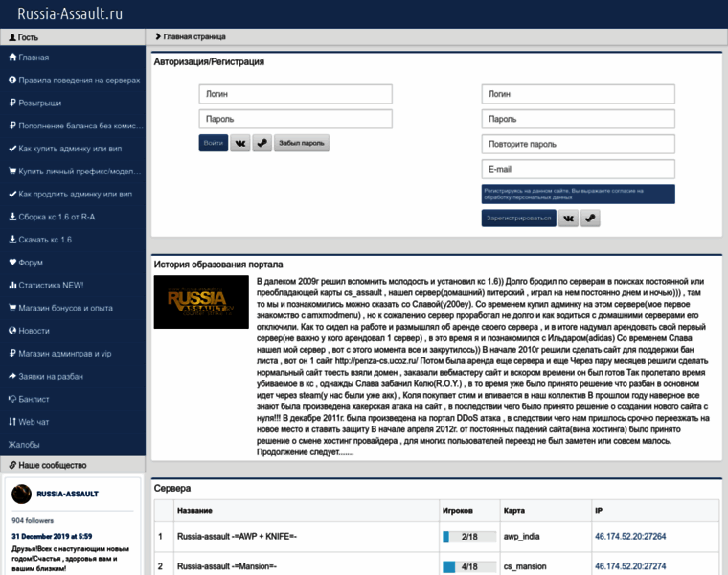Focus the Повторите пароль field
Image resolution: width=728 pixels, height=575 pixels.
578,144
